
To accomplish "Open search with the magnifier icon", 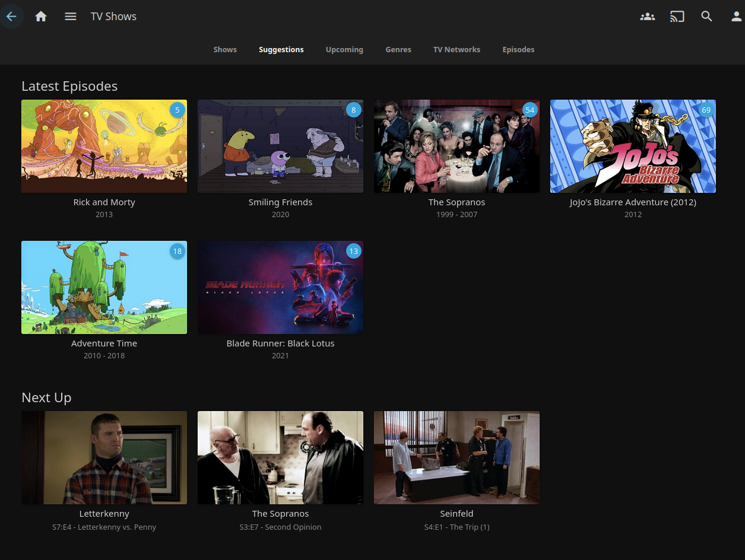I will (x=706, y=17).
